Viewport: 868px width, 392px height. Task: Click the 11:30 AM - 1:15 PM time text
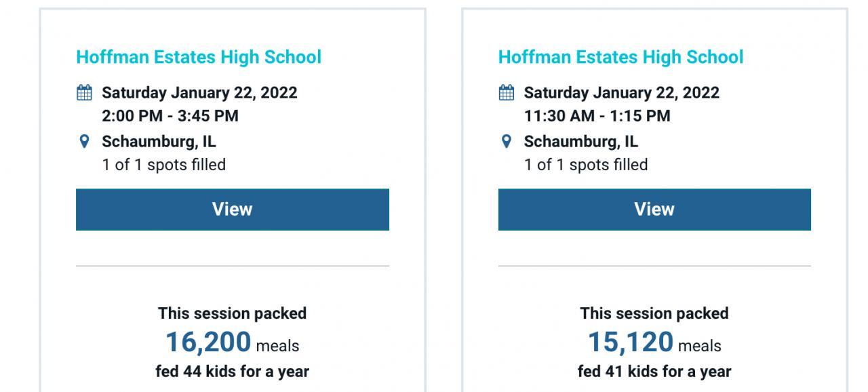point(597,116)
